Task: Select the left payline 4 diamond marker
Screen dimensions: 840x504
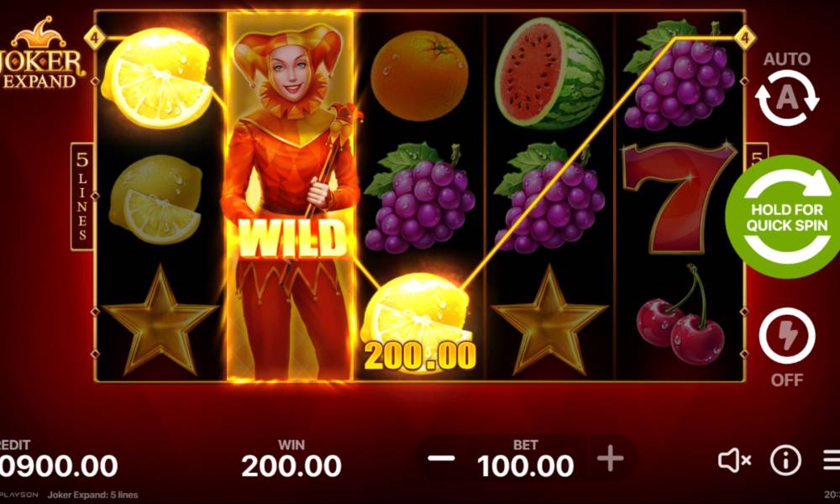Action: (95, 38)
